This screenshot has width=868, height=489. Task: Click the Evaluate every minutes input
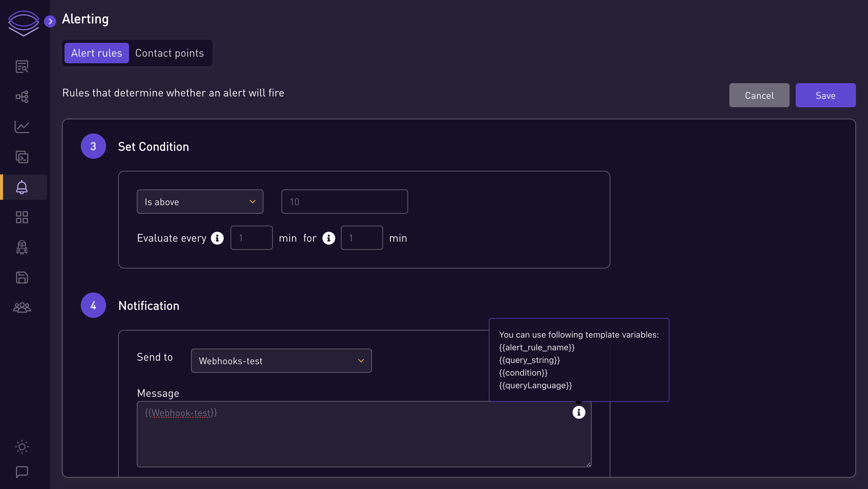[251, 238]
